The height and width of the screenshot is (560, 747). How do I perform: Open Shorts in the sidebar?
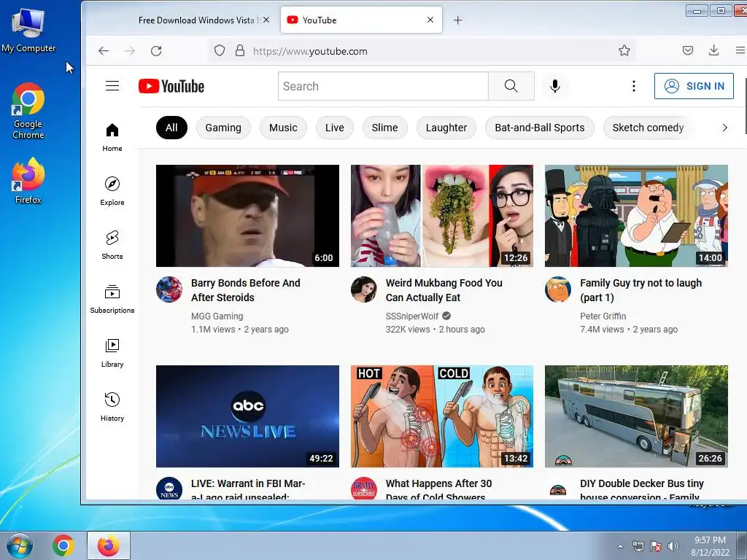tap(112, 245)
